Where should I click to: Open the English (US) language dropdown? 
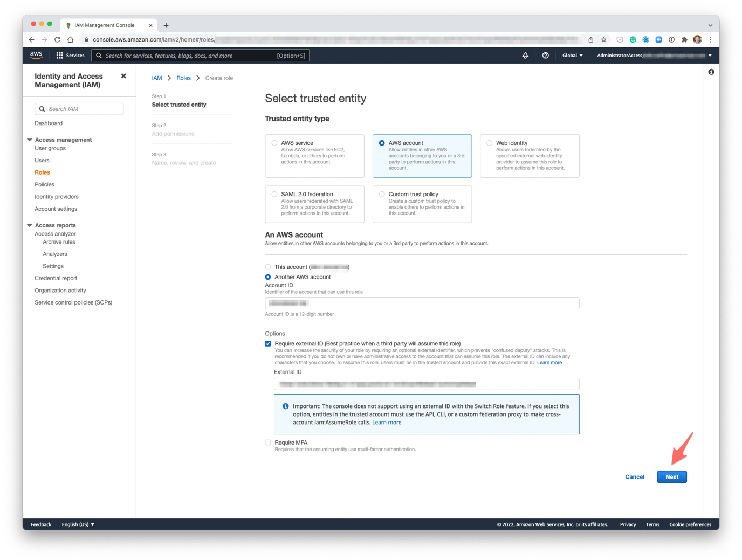[78, 524]
